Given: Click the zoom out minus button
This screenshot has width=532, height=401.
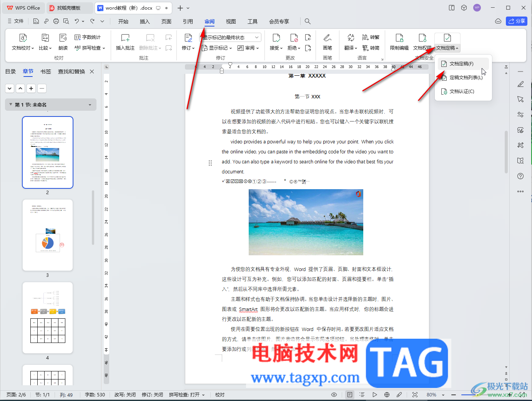Looking at the screenshot, I should pyautogui.click(x=454, y=394).
